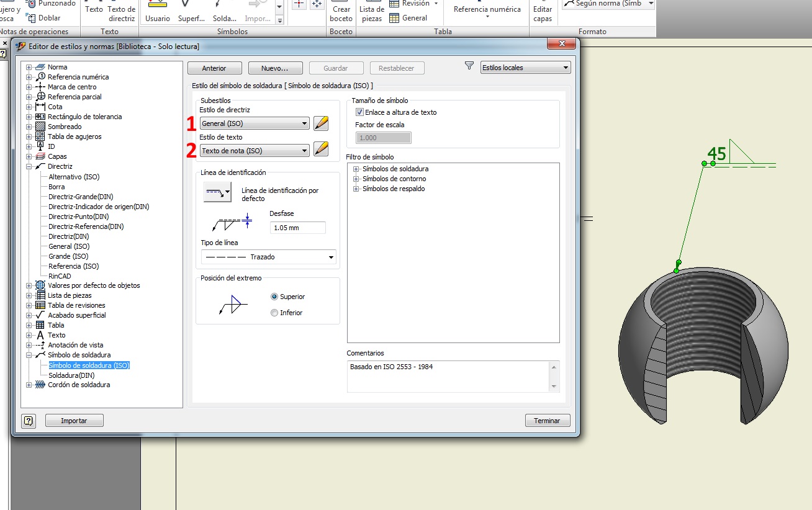
Task: Select the Valores por defecto de objetos icon
Action: [x=40, y=285]
